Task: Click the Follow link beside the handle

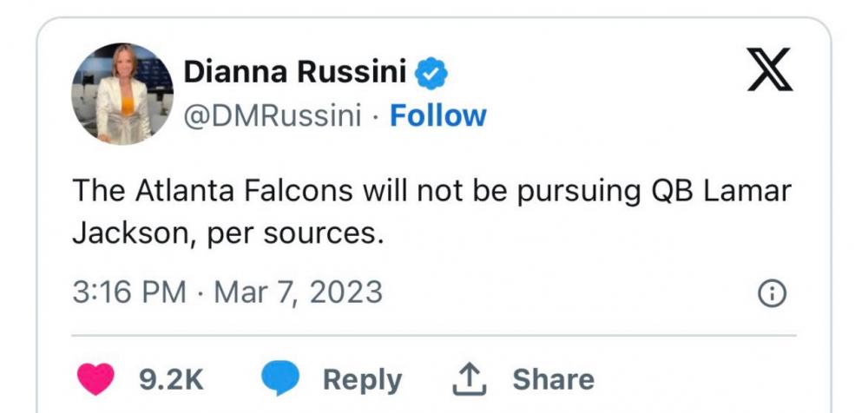Action: coord(437,115)
